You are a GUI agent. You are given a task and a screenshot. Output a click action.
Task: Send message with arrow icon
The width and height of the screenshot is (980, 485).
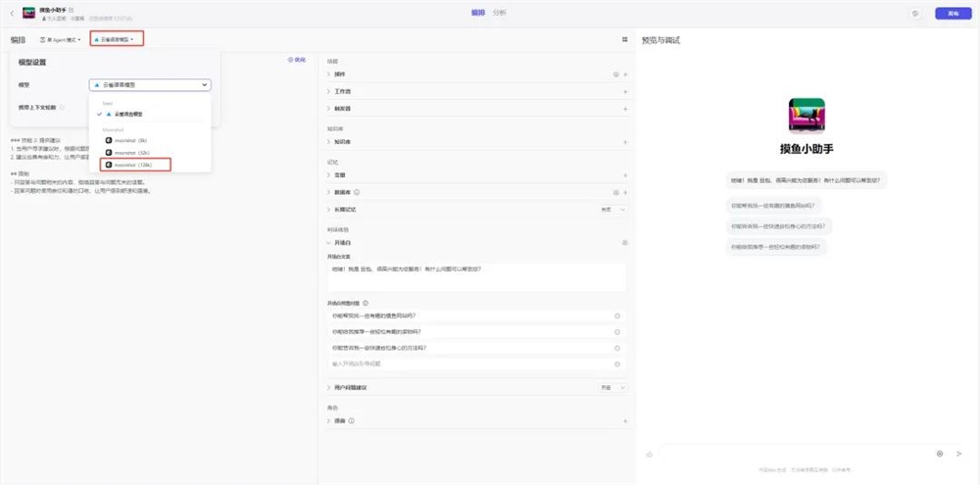(x=959, y=454)
